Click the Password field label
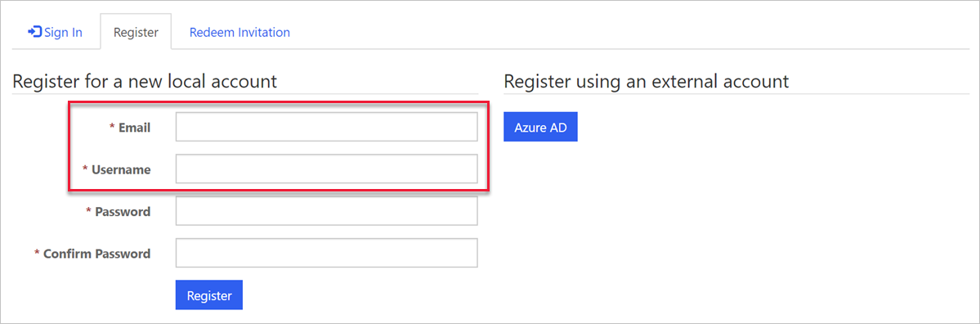980x324 pixels. pyautogui.click(x=123, y=211)
